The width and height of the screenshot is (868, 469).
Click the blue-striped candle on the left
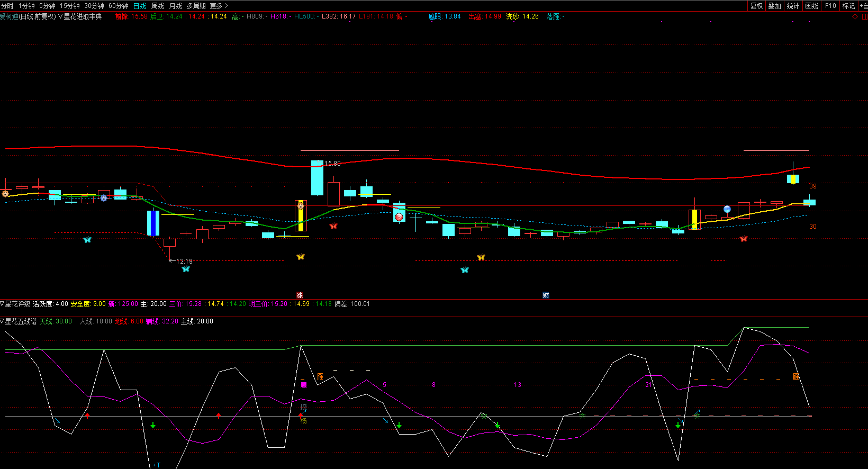tap(153, 223)
